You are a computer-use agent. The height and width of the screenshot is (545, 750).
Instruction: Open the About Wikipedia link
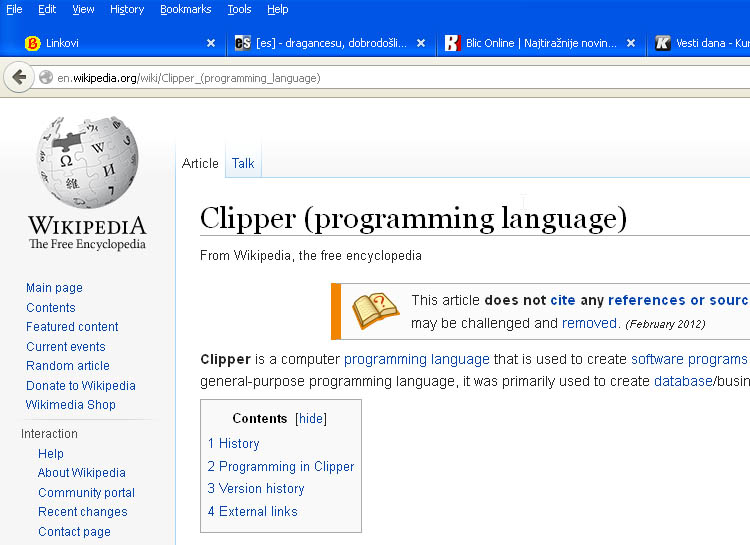82,473
